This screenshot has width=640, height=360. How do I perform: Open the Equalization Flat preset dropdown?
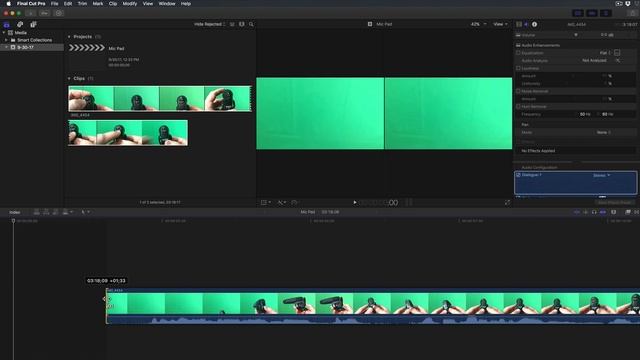tap(605, 53)
